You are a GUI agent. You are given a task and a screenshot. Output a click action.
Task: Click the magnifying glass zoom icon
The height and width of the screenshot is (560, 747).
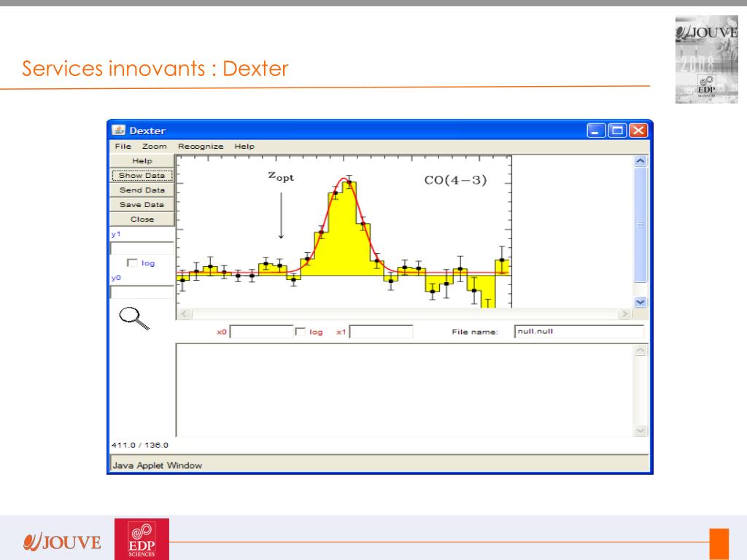tap(134, 318)
